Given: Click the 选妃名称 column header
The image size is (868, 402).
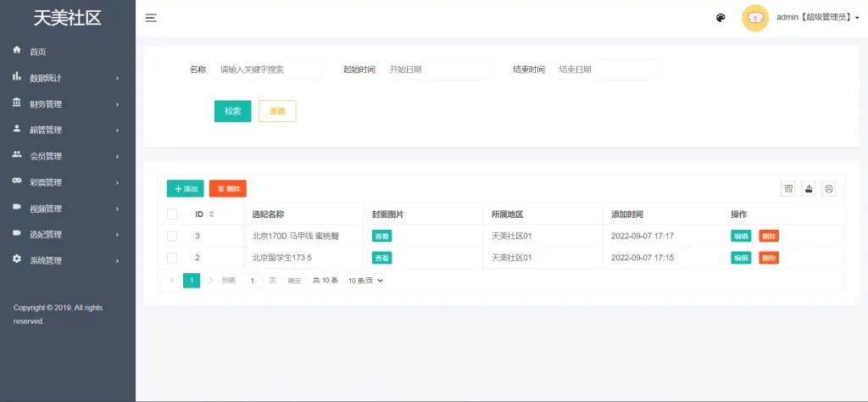Looking at the screenshot, I should click(269, 215).
